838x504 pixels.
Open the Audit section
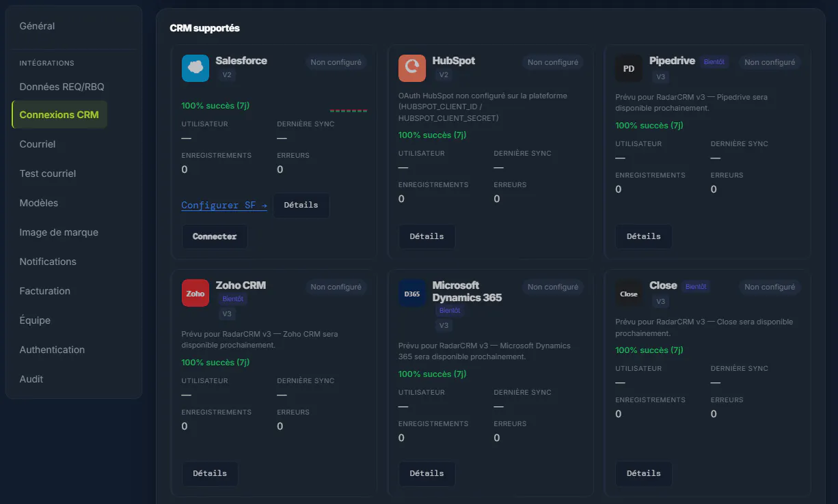coord(31,379)
